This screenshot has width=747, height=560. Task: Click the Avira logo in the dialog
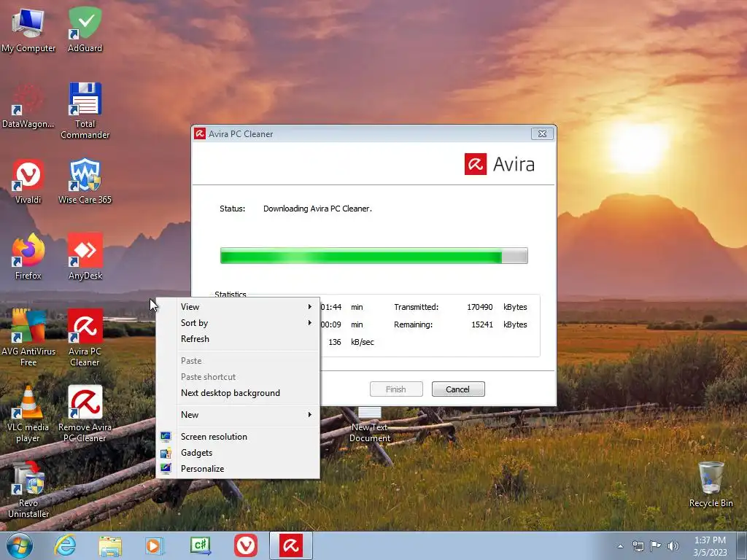499,164
